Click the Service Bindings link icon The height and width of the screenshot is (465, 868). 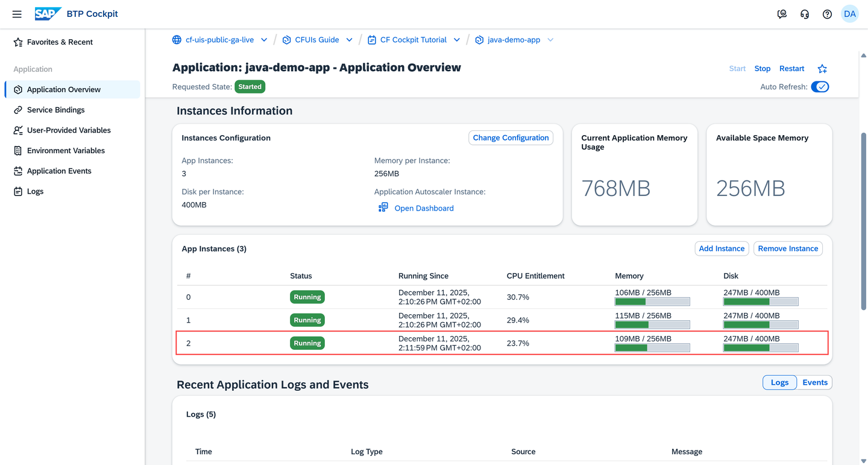(x=18, y=110)
